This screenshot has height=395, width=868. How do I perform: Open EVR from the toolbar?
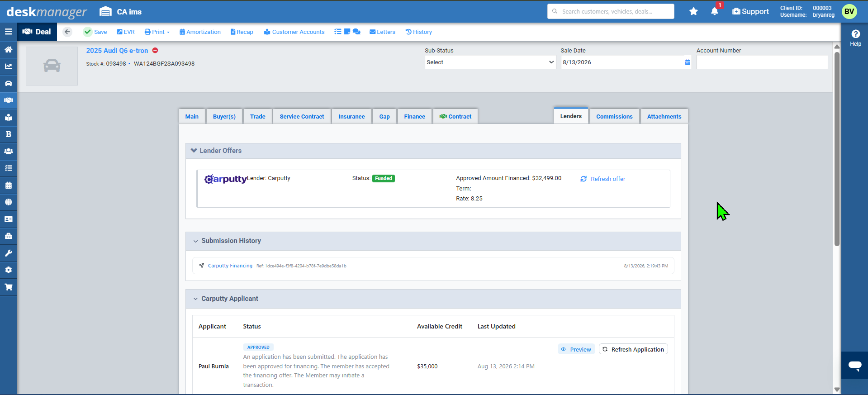tap(126, 32)
